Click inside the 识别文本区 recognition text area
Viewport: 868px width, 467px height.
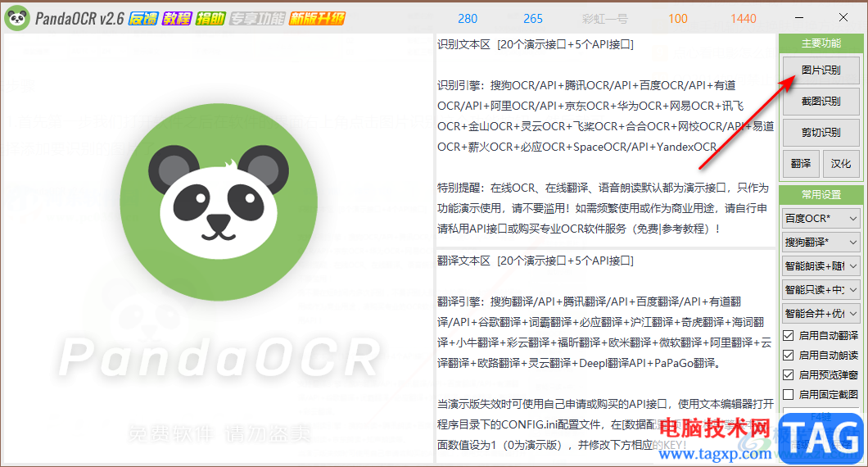(x=606, y=139)
